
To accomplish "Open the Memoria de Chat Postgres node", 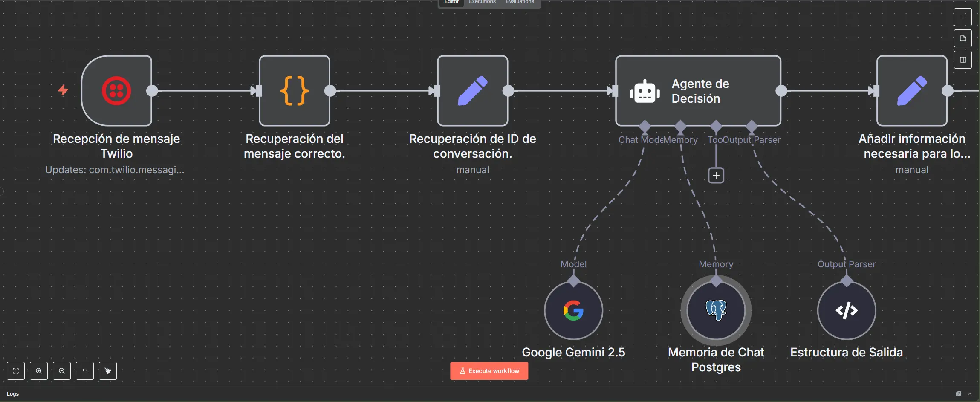I will pyautogui.click(x=716, y=310).
